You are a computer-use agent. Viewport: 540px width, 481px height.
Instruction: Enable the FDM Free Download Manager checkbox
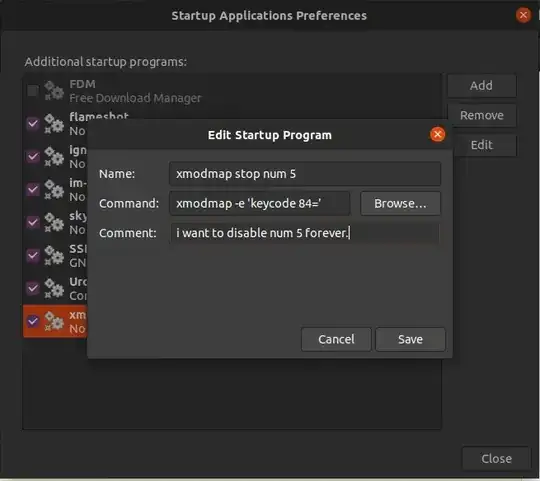pyautogui.click(x=33, y=91)
